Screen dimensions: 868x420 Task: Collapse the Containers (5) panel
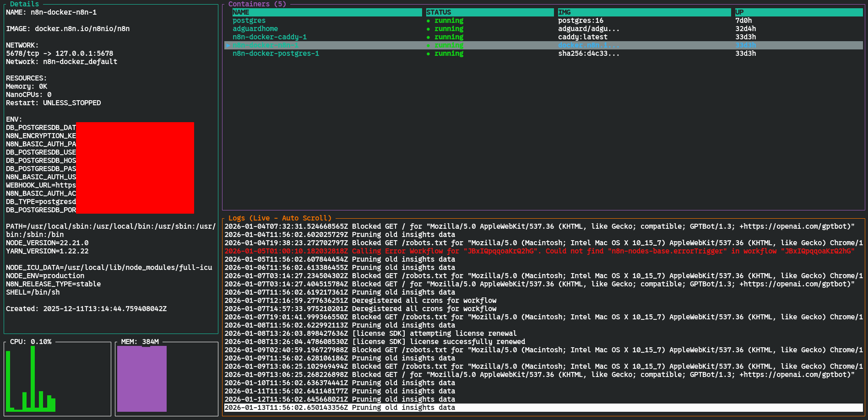[x=257, y=4]
